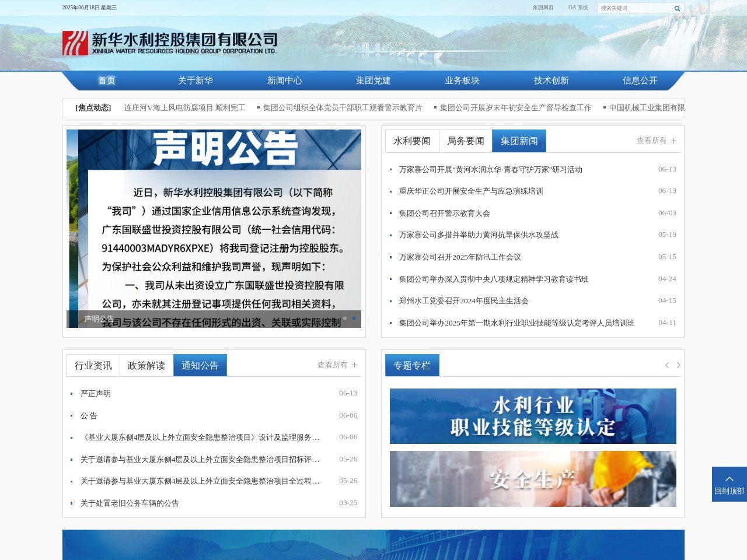Open the 严正声明 notice
This screenshot has height=560, width=747.
point(96,394)
